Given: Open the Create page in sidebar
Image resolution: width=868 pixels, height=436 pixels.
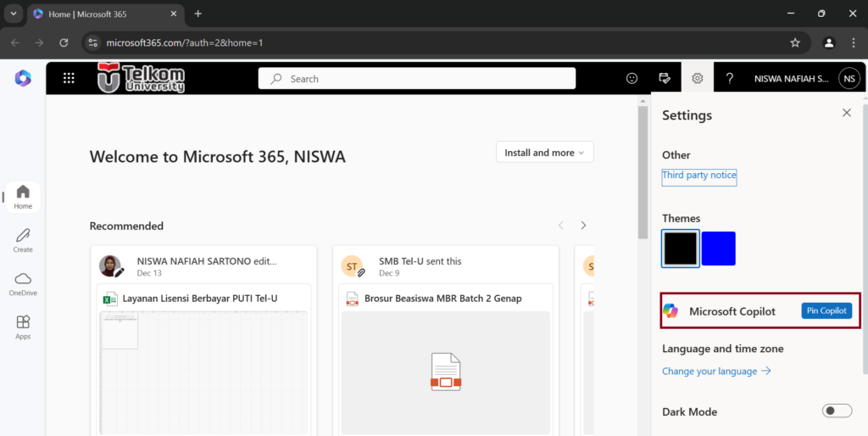Looking at the screenshot, I should (x=23, y=240).
